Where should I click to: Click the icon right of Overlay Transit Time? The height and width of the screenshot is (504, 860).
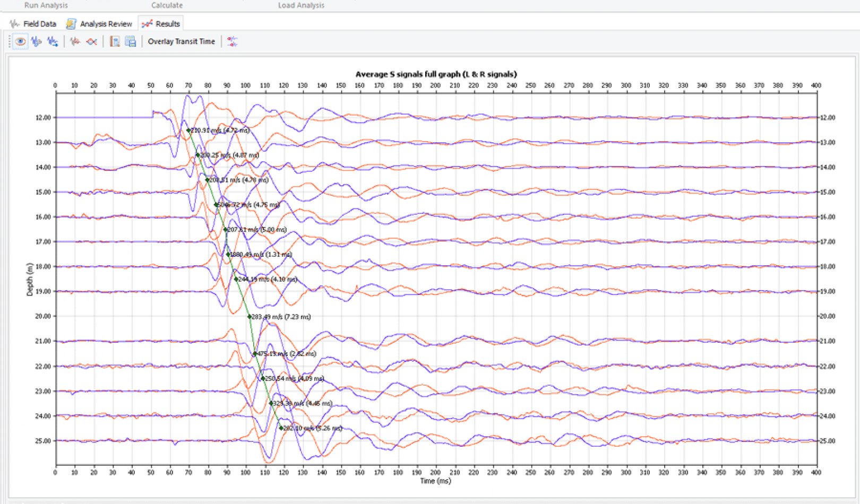click(232, 41)
